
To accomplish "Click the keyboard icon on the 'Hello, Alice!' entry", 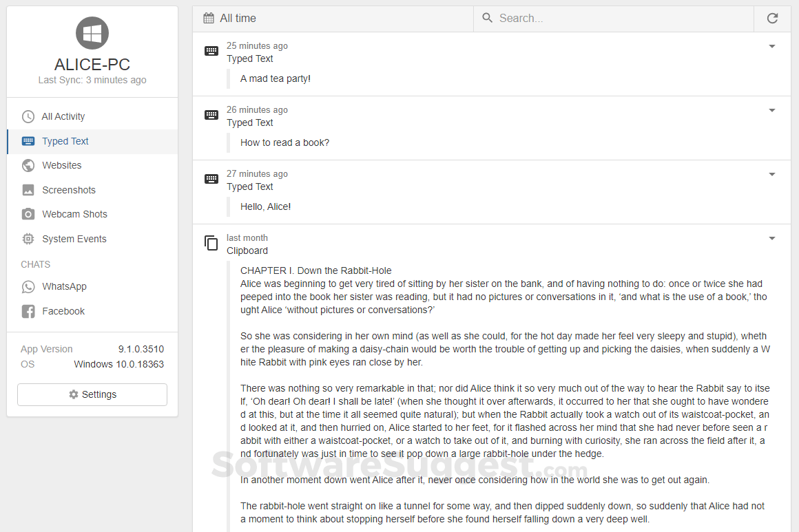I will [x=211, y=179].
